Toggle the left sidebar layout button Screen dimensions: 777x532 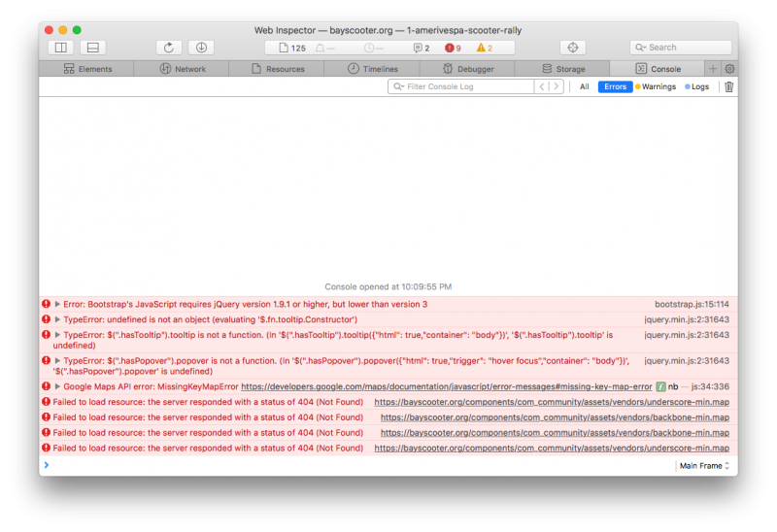(61, 48)
